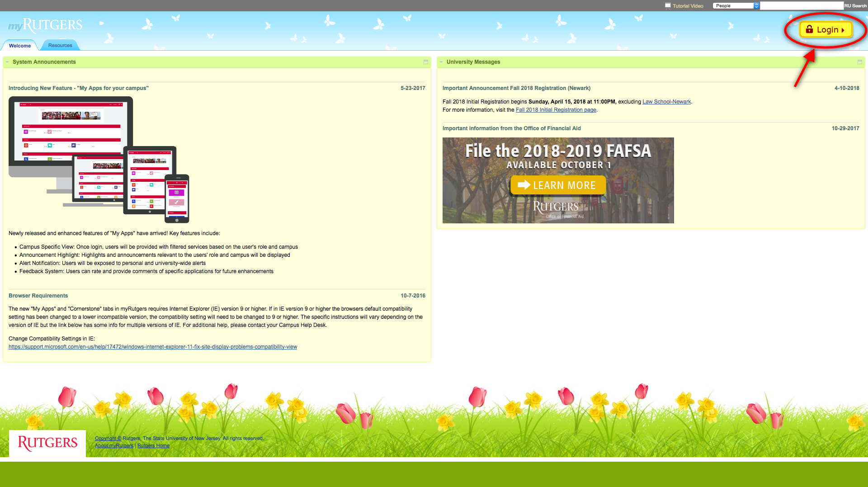This screenshot has width=868, height=487.
Task: Maximize the System Announcements panel via window icon
Action: tap(425, 62)
